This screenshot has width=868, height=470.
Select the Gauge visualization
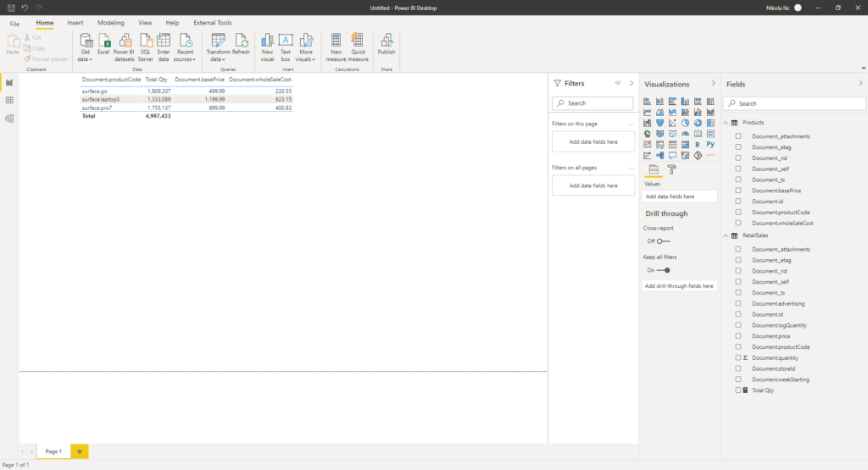[685, 134]
